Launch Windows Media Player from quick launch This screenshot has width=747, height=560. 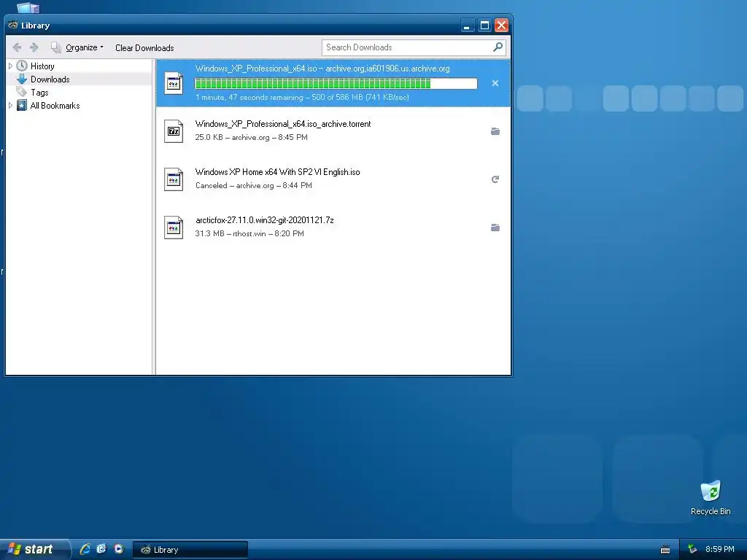tap(119, 549)
